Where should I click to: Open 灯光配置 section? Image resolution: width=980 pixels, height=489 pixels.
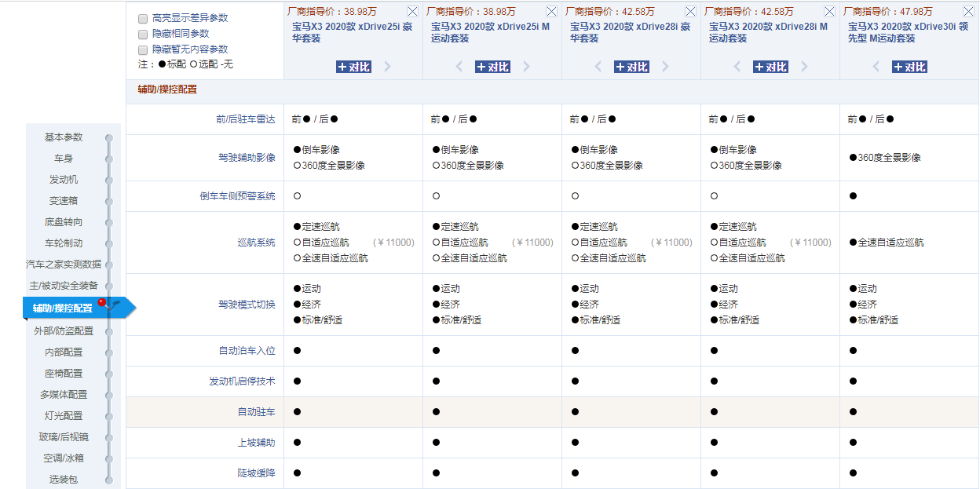pos(64,416)
